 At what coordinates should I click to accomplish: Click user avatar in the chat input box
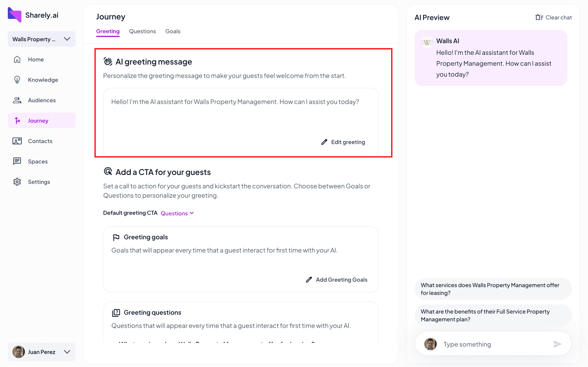coord(430,344)
